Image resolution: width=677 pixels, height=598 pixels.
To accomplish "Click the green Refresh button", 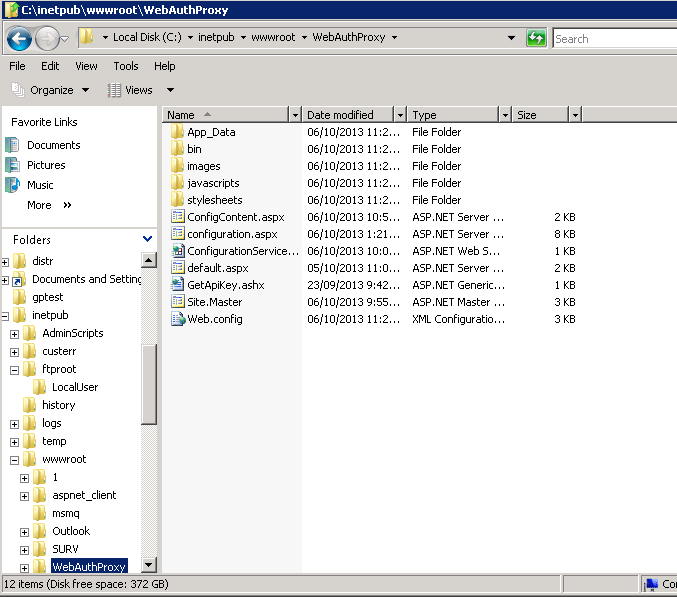I will pyautogui.click(x=537, y=39).
